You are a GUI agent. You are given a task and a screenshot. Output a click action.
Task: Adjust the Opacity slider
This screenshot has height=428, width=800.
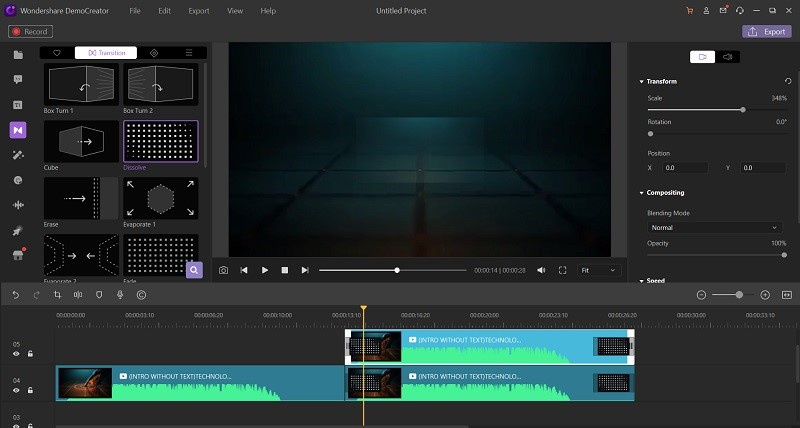click(x=717, y=255)
